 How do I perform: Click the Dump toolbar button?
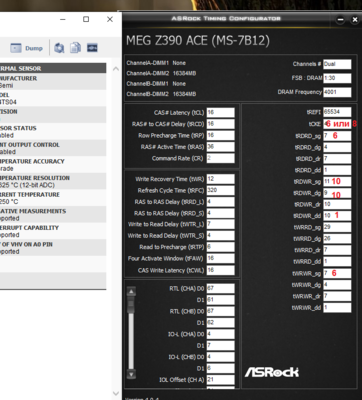pyautogui.click(x=26, y=48)
